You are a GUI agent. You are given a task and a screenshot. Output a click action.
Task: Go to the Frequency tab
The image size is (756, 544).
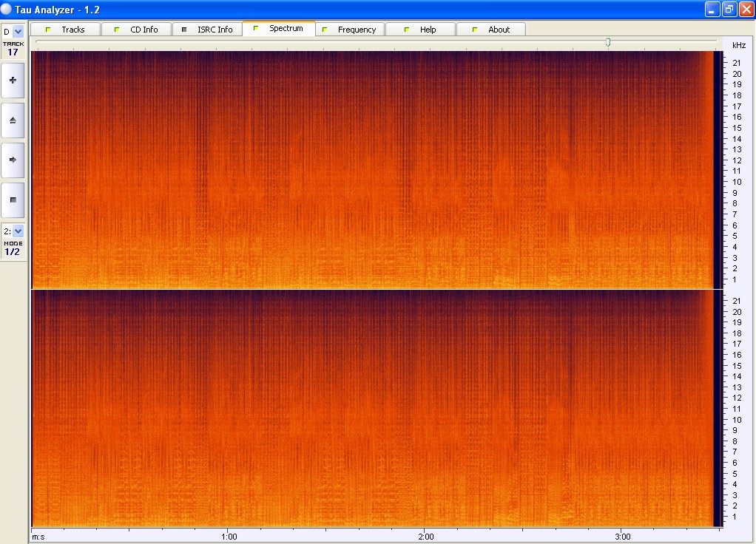point(349,30)
